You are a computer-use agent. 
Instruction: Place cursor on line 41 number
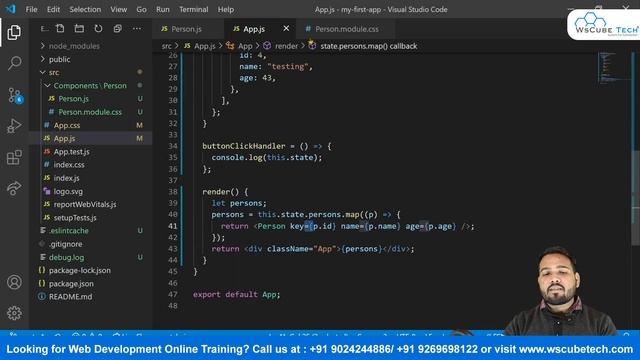click(x=173, y=226)
